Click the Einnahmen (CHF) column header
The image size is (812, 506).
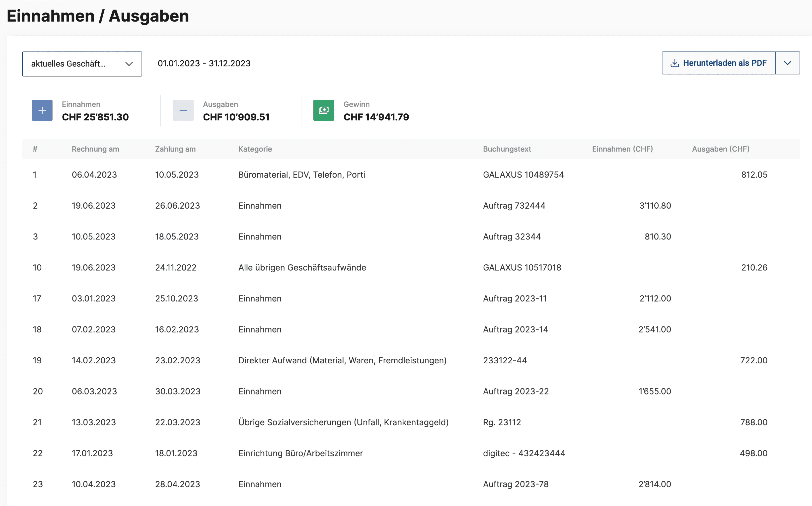(x=622, y=149)
